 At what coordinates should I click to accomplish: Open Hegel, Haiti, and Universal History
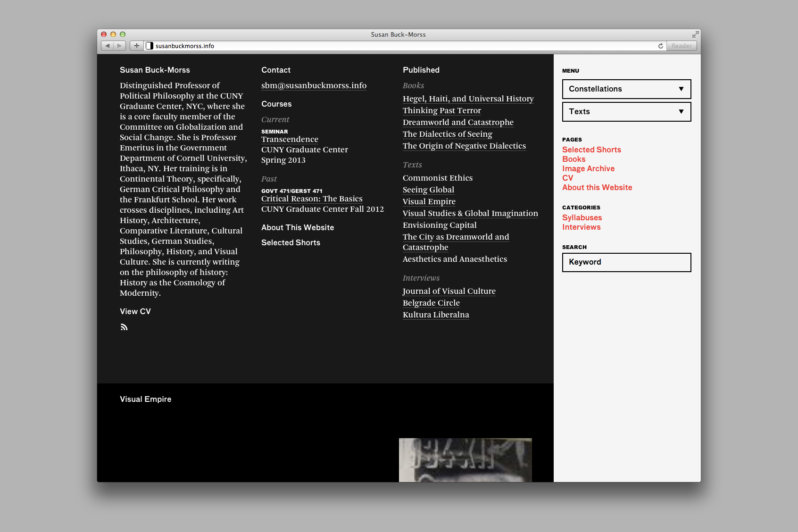coord(468,99)
